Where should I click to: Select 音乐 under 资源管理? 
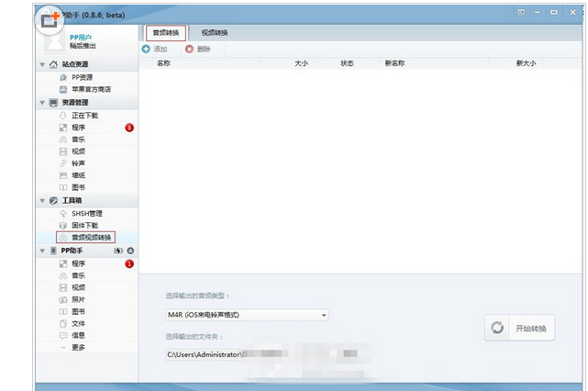[87, 140]
